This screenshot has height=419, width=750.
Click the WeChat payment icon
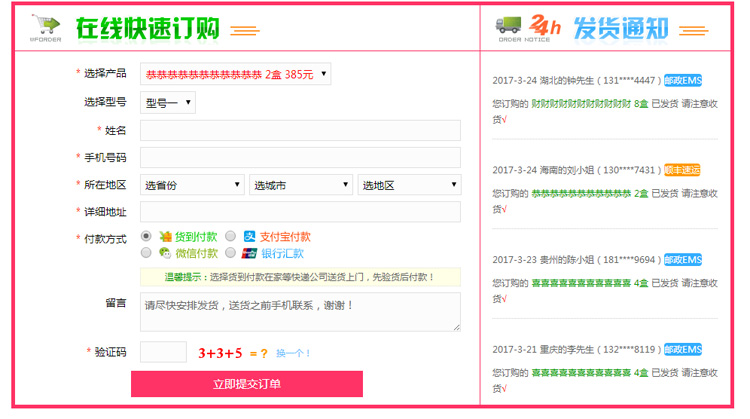165,253
